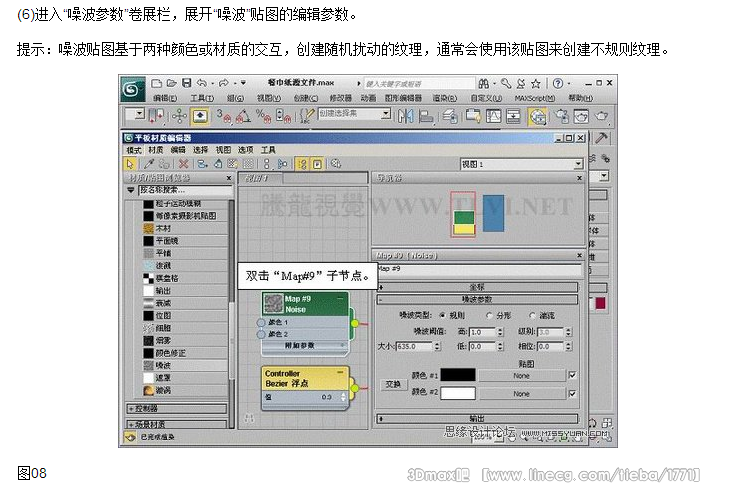This screenshot has width=729, height=492.
Task: Click the checker 棋盘格 map icon in list
Action: tap(146, 278)
